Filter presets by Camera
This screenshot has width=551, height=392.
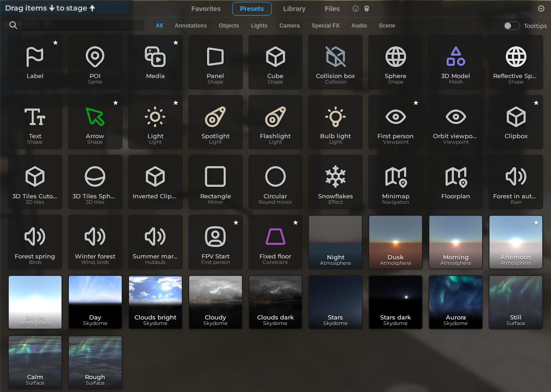tap(289, 26)
